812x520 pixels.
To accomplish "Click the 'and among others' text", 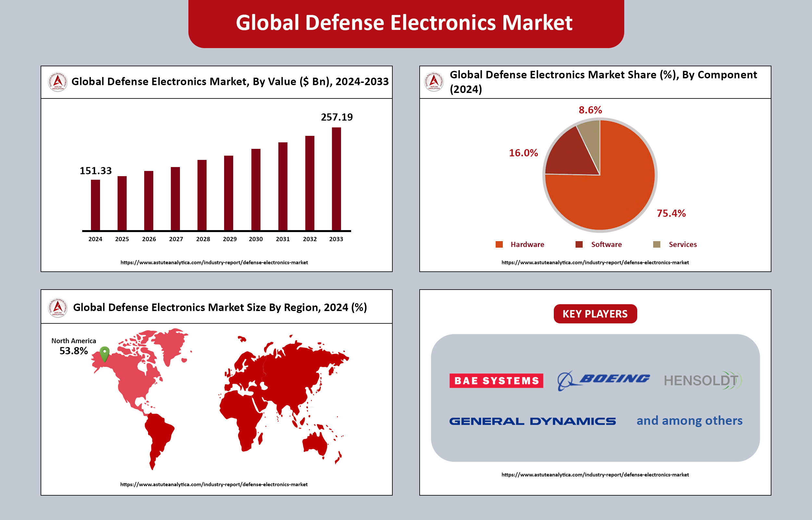I will 690,421.
